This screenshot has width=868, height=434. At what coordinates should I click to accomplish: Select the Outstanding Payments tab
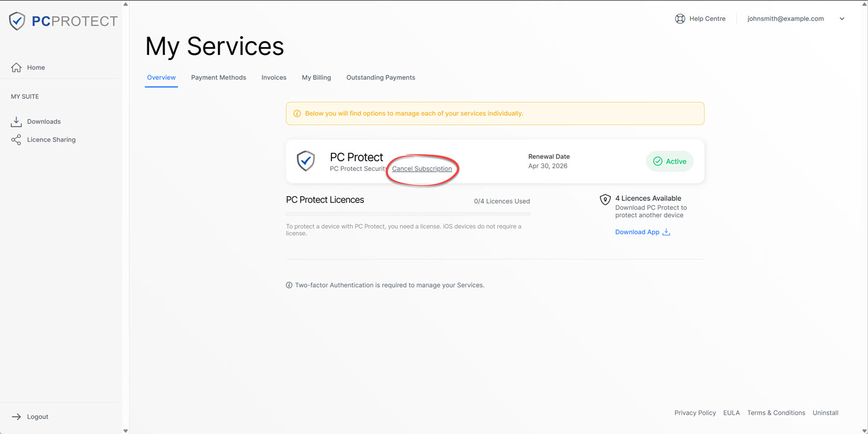(381, 78)
